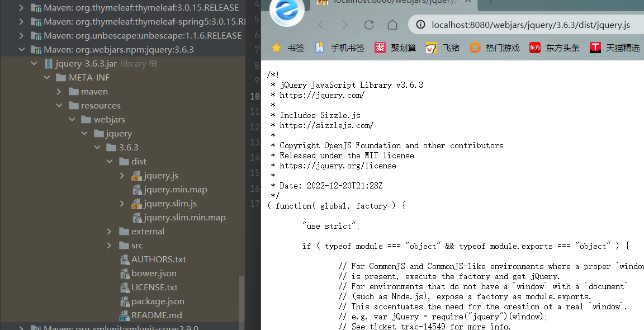This screenshot has width=644, height=330.
Task: Open 天猫精选 bookmark
Action: tap(615, 48)
